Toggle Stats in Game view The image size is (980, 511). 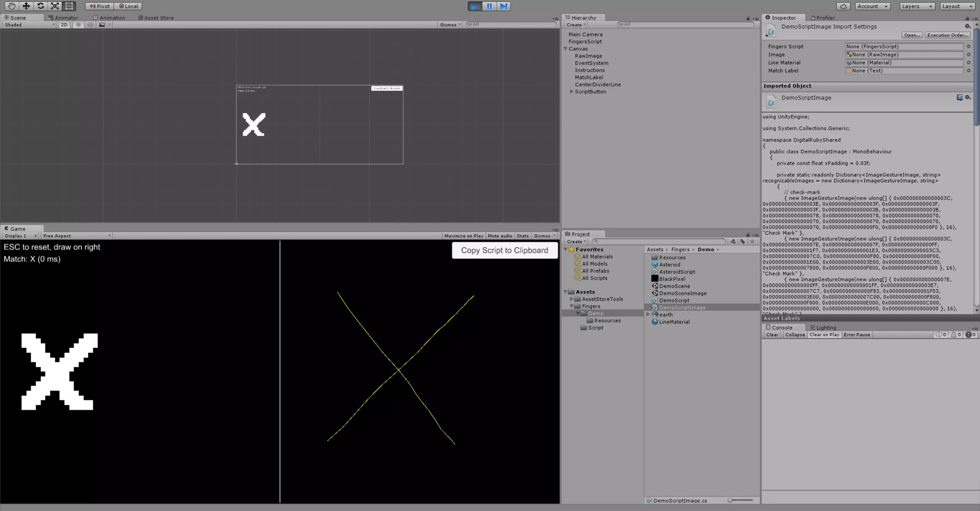(523, 236)
